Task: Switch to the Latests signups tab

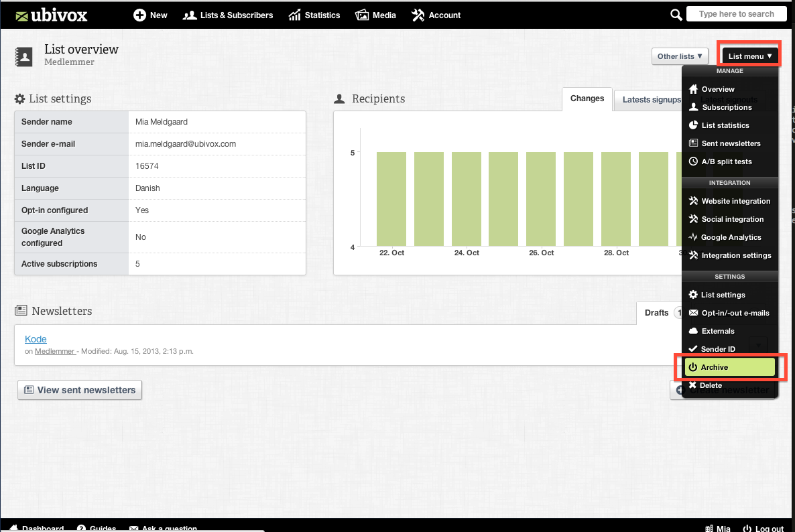Action: [651, 100]
